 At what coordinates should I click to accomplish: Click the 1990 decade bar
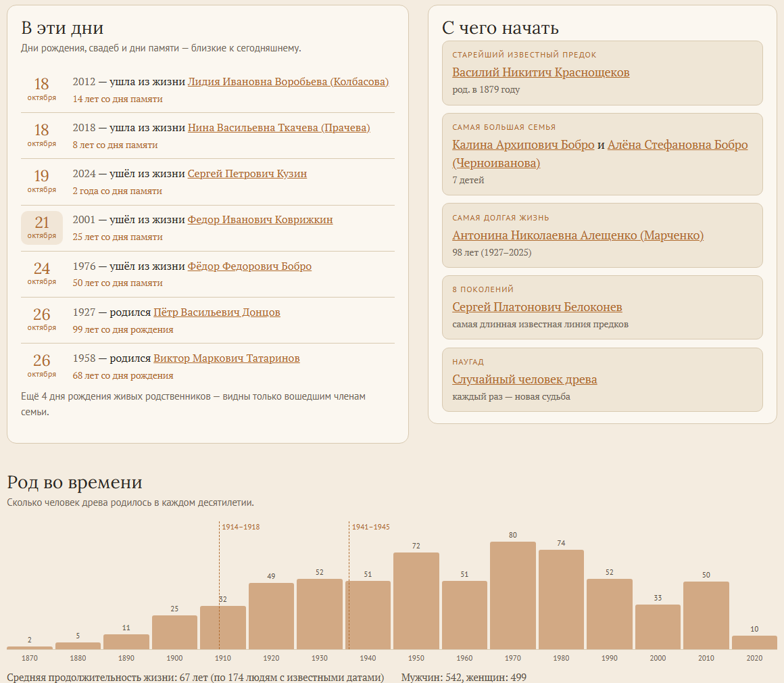point(610,615)
